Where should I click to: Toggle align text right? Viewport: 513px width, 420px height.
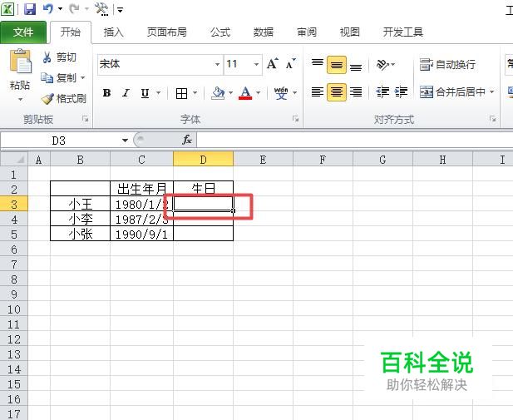coord(356,92)
